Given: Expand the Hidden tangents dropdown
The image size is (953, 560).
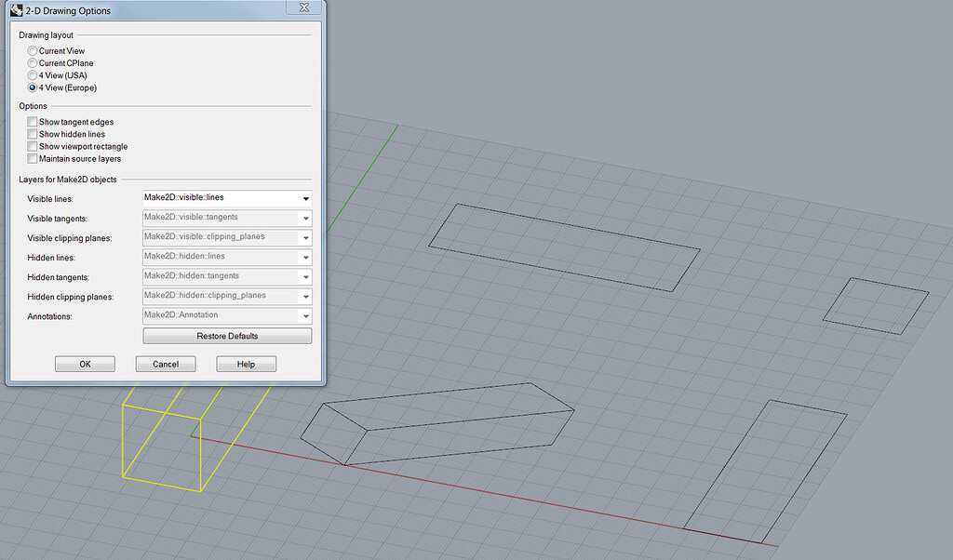Looking at the screenshot, I should (305, 276).
